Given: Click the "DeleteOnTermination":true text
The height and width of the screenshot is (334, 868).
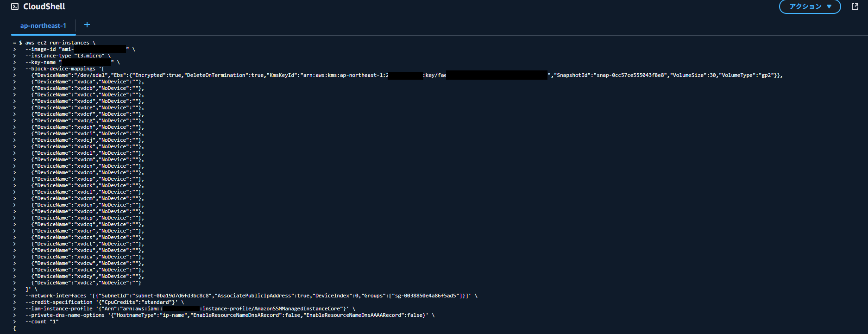Looking at the screenshot, I should click(x=224, y=75).
